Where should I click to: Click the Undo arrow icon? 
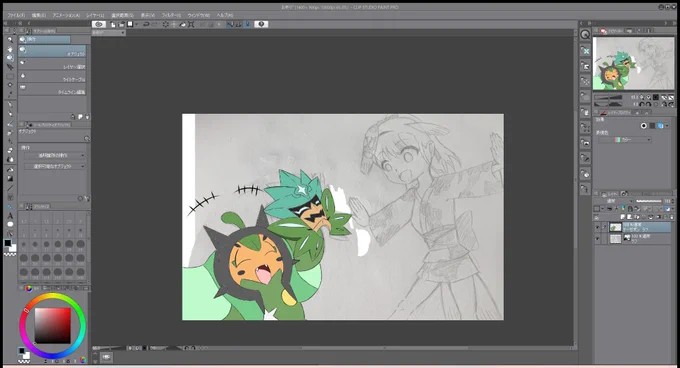tap(146, 24)
